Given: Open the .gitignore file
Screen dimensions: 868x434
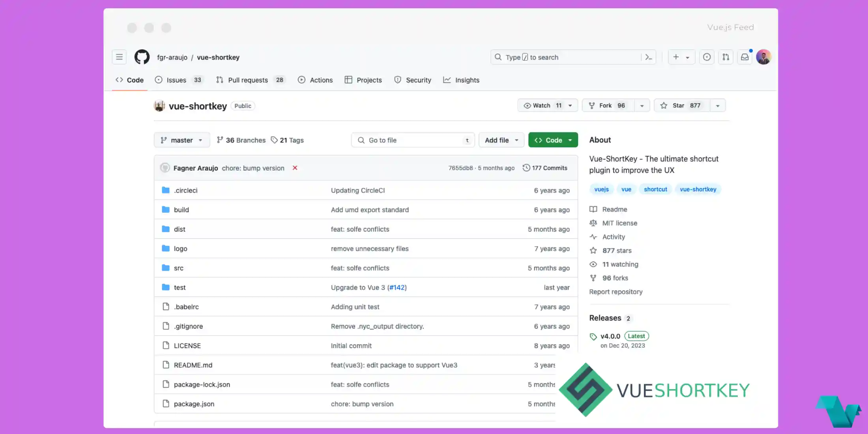Looking at the screenshot, I should [x=189, y=326].
